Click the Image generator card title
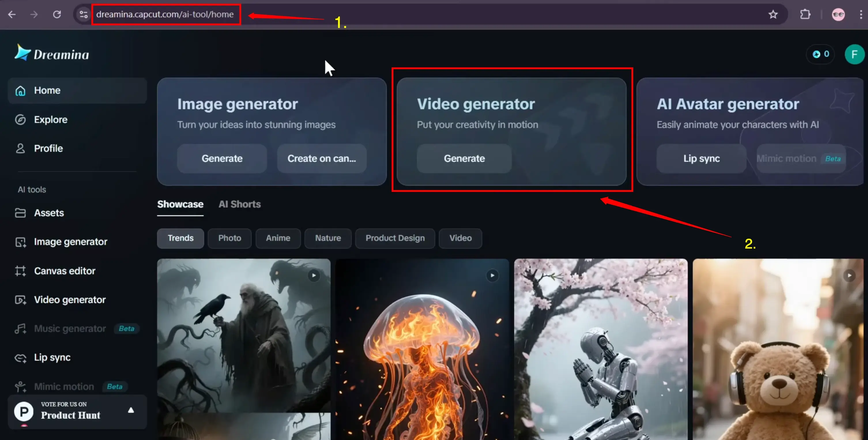Image resolution: width=868 pixels, height=440 pixels. coord(238,104)
